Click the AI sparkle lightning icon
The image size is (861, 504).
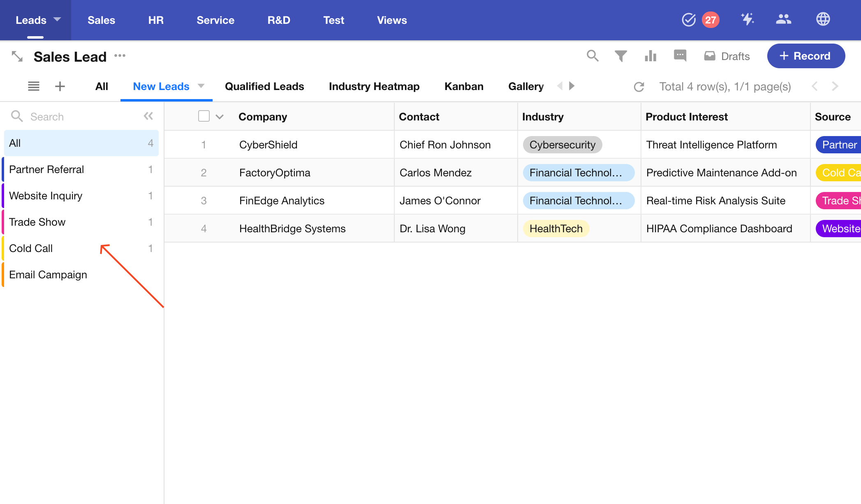click(747, 19)
